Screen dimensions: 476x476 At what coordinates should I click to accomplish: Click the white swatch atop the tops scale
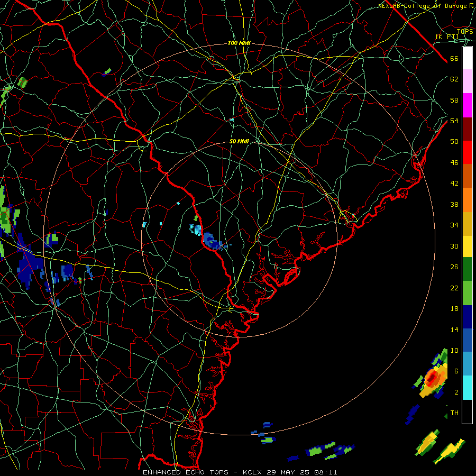pyautogui.click(x=467, y=58)
